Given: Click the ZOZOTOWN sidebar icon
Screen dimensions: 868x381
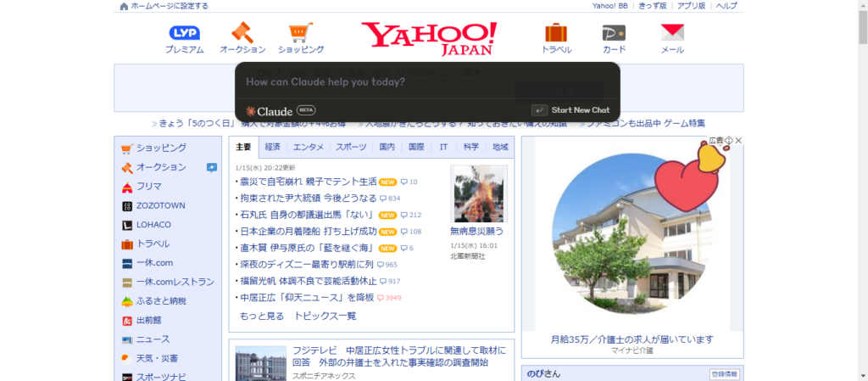Looking at the screenshot, I should (x=127, y=206).
